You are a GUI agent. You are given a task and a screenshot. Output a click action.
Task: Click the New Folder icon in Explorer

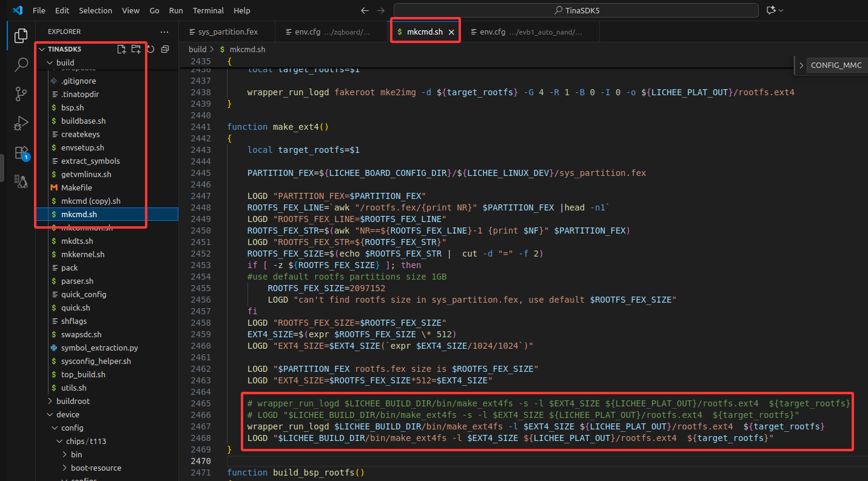(x=136, y=49)
